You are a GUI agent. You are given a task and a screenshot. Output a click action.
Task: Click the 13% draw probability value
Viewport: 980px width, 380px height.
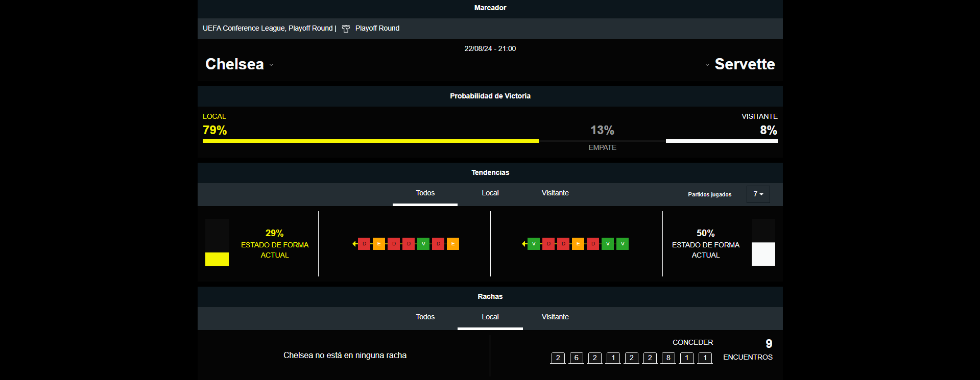click(x=603, y=130)
